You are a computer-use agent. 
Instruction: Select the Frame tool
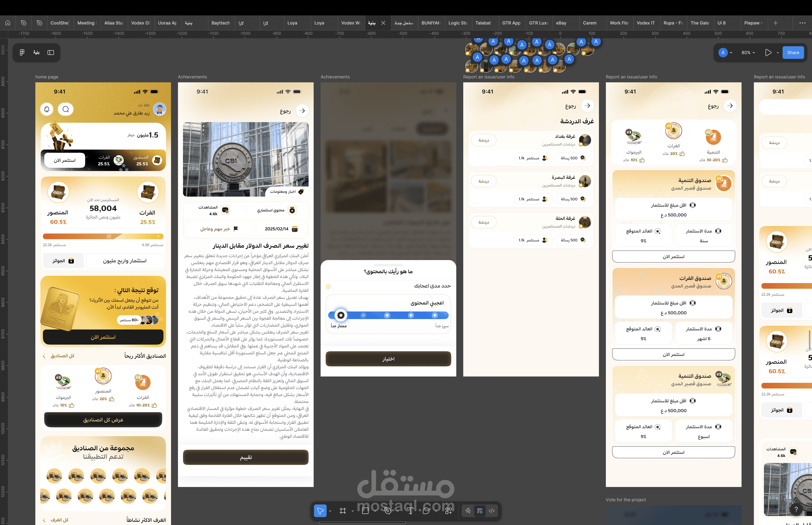coord(343,511)
